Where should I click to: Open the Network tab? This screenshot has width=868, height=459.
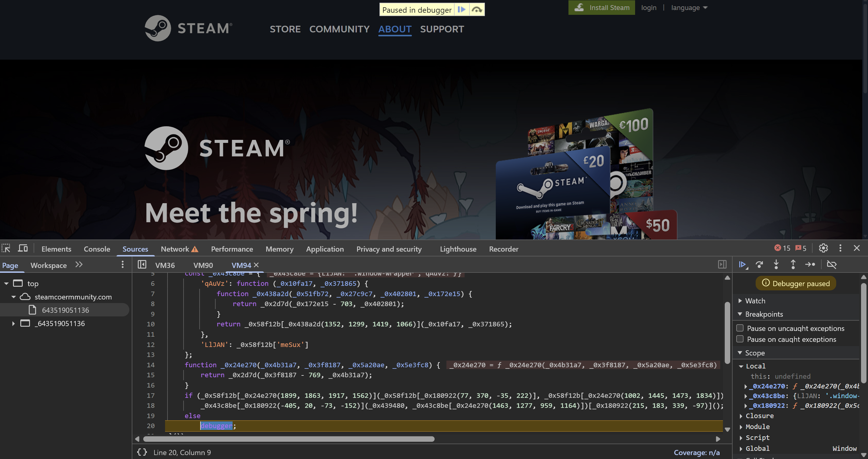175,249
